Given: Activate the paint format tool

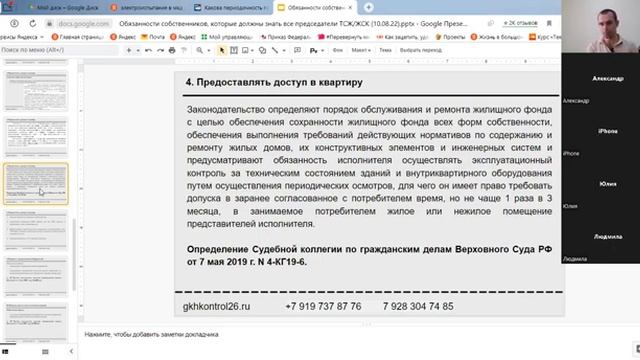Looking at the screenshot, I should pos(184,50).
